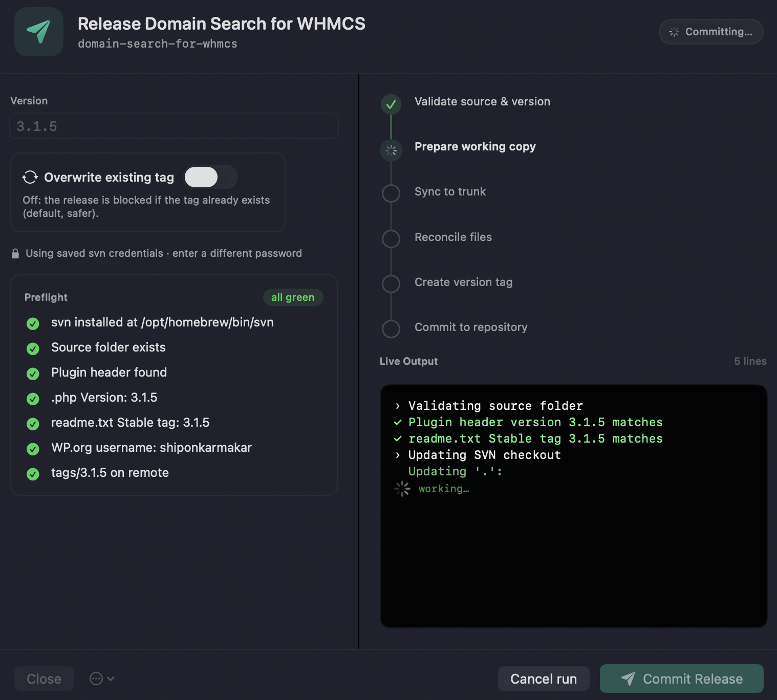Click the Sync to trunk step circle
The image size is (777, 700).
pyautogui.click(x=391, y=193)
